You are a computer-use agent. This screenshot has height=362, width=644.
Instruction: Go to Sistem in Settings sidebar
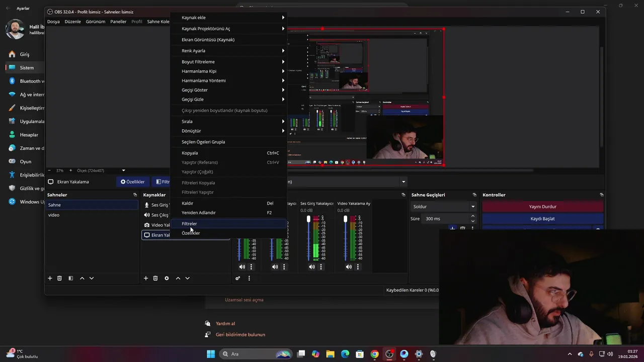pyautogui.click(x=24, y=68)
